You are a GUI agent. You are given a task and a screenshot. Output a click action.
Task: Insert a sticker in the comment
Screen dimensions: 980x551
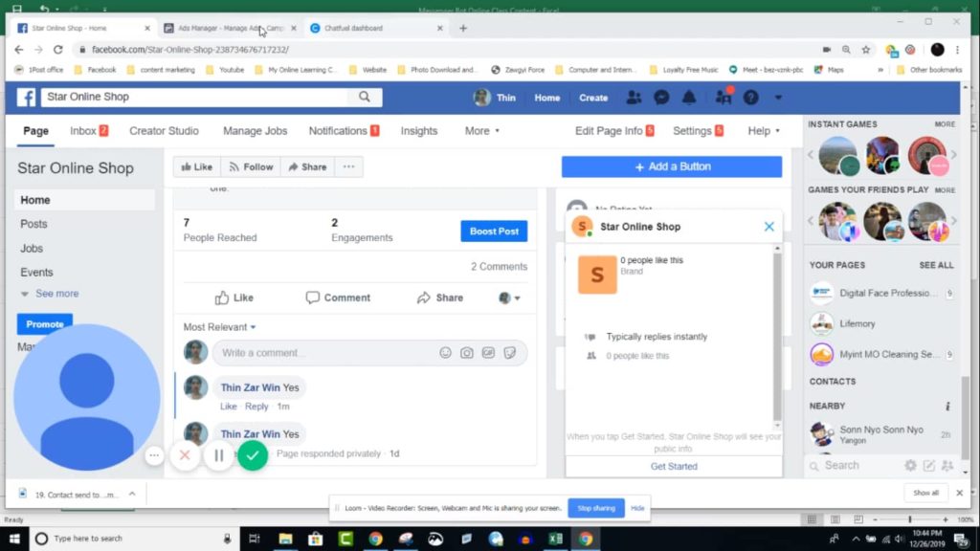510,353
